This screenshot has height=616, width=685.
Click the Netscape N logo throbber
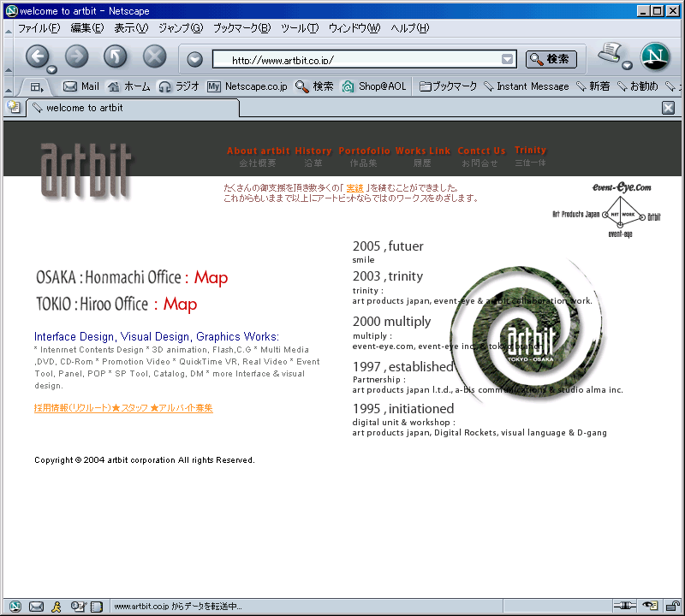click(x=655, y=56)
